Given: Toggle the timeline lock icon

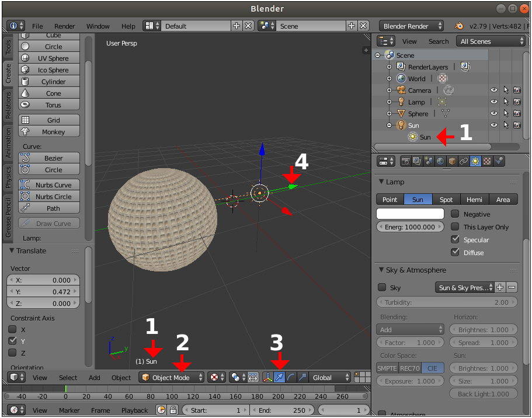Looking at the screenshot, I should (173, 410).
